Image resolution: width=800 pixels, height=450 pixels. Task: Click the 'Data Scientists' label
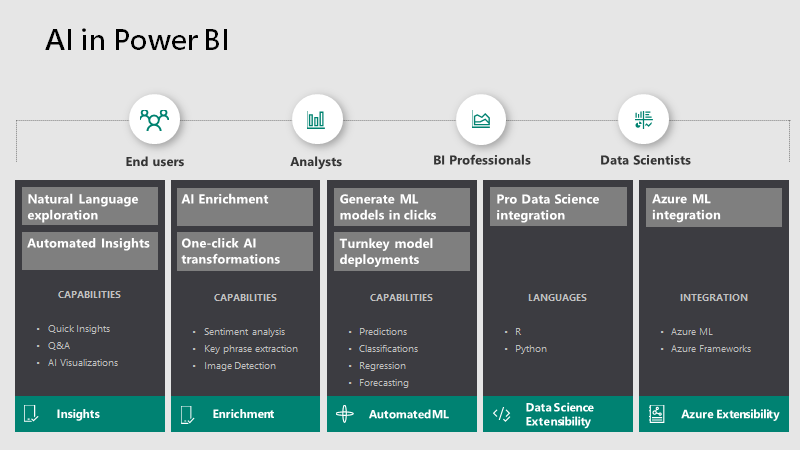645,160
